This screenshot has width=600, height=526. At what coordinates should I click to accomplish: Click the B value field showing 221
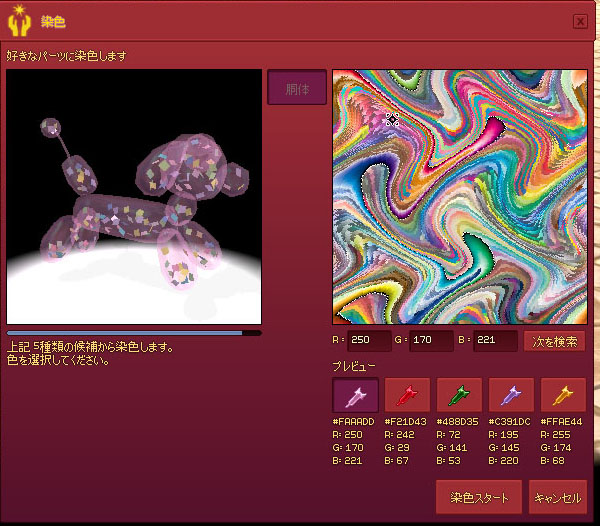point(495,340)
